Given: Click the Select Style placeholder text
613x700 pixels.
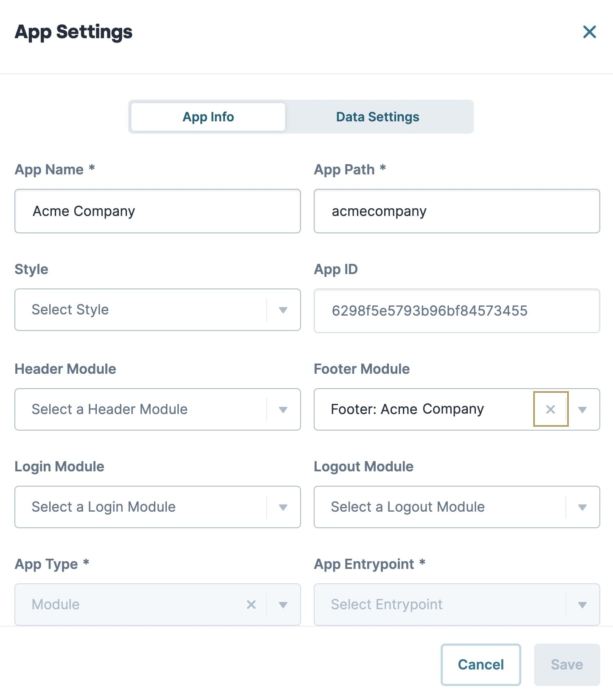Looking at the screenshot, I should tap(70, 310).
